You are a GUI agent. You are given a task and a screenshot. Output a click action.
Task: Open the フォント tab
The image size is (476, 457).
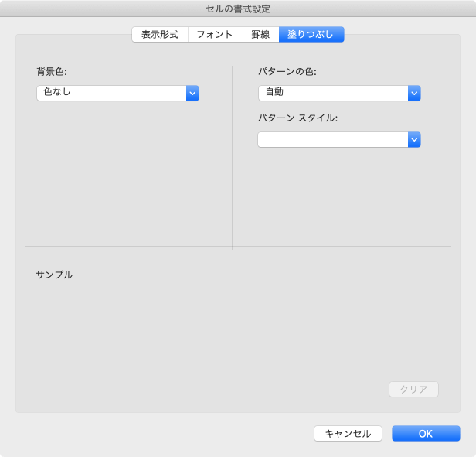click(x=215, y=34)
